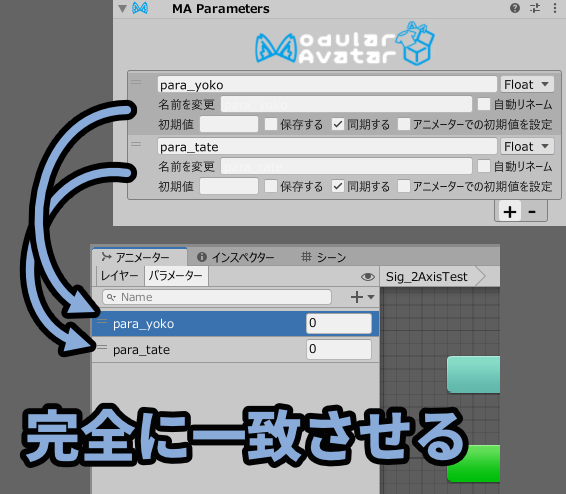Click the plus button to add parameter
This screenshot has width=566, height=494.
[510, 211]
